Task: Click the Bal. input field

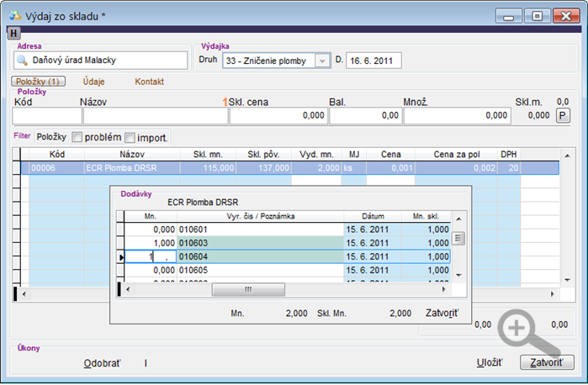Action: tap(366, 116)
